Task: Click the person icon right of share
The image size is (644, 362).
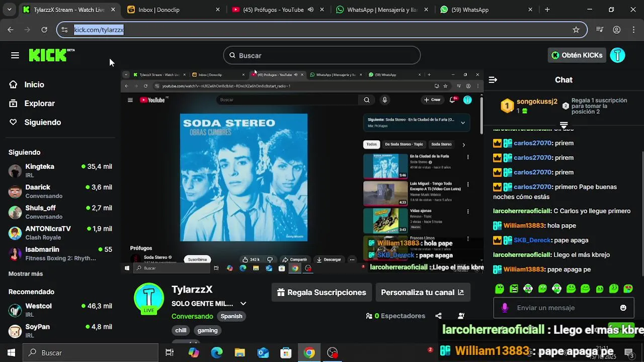Action: tap(461, 316)
